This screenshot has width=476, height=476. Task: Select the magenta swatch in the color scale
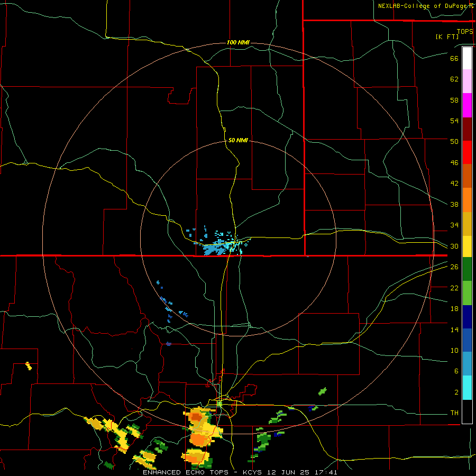point(467,105)
